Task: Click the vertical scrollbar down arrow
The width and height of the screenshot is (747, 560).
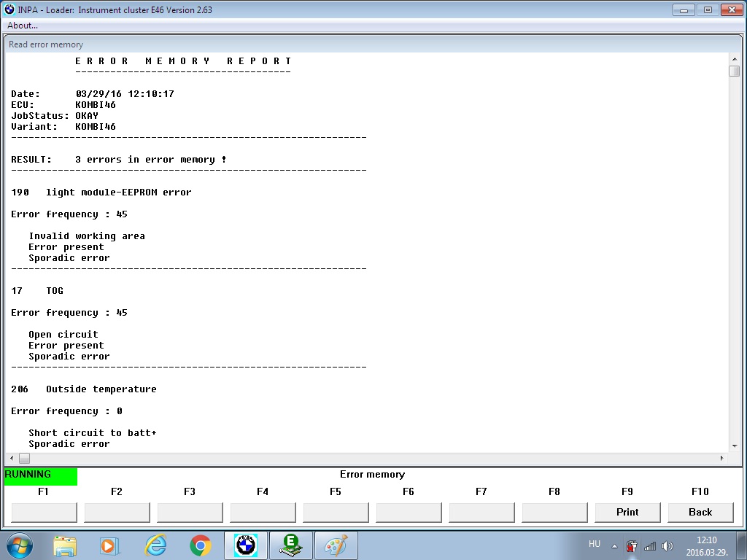Action: pyautogui.click(x=734, y=446)
